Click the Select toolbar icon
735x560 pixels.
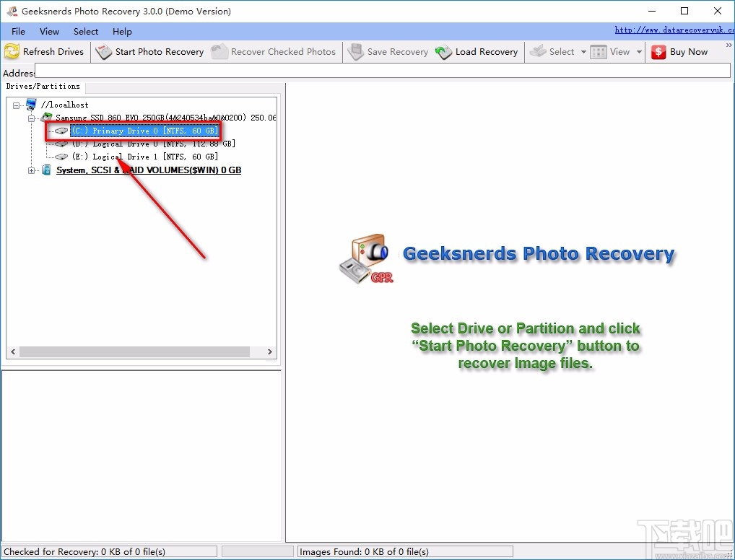click(538, 51)
